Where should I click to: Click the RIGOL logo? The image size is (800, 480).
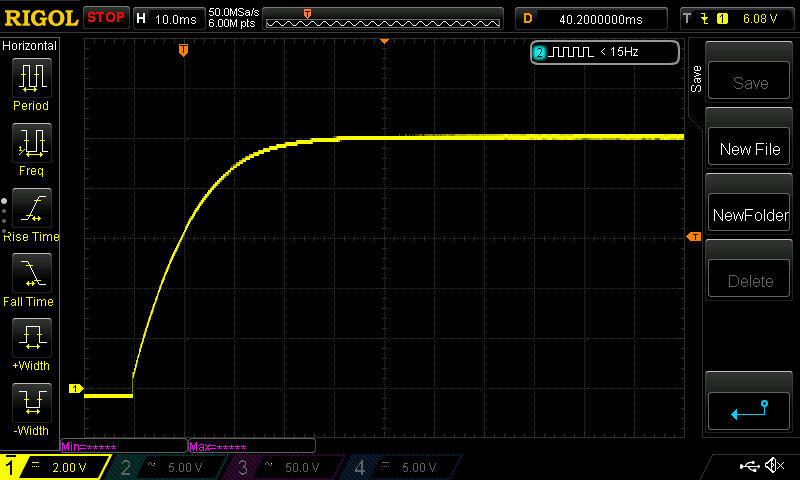41,18
